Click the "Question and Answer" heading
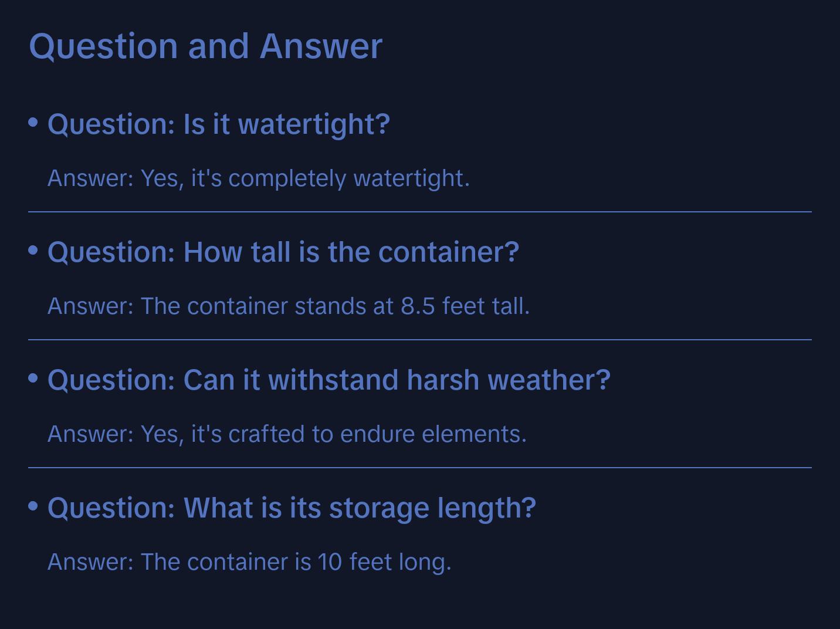840x629 pixels. (x=205, y=46)
